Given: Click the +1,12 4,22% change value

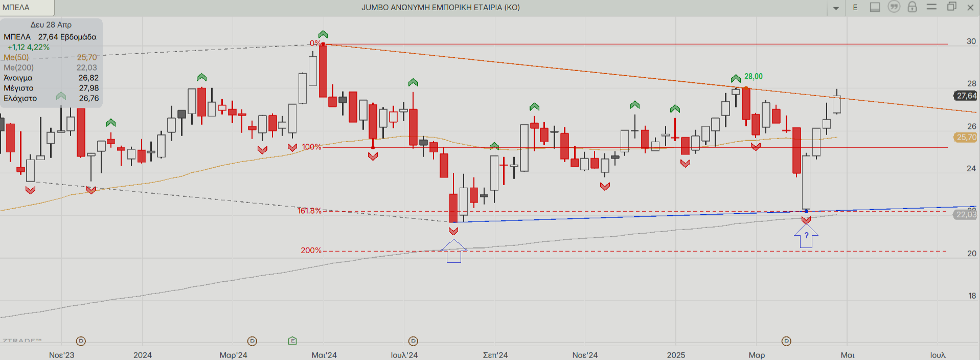Looking at the screenshot, I should [29, 47].
